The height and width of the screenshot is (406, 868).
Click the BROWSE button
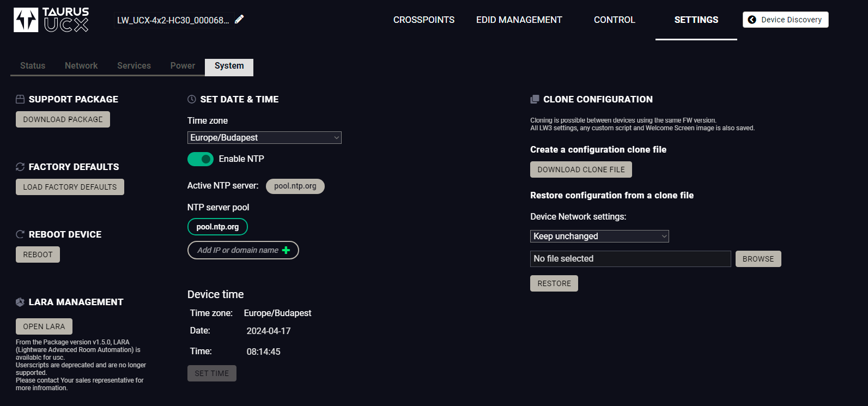tap(758, 259)
